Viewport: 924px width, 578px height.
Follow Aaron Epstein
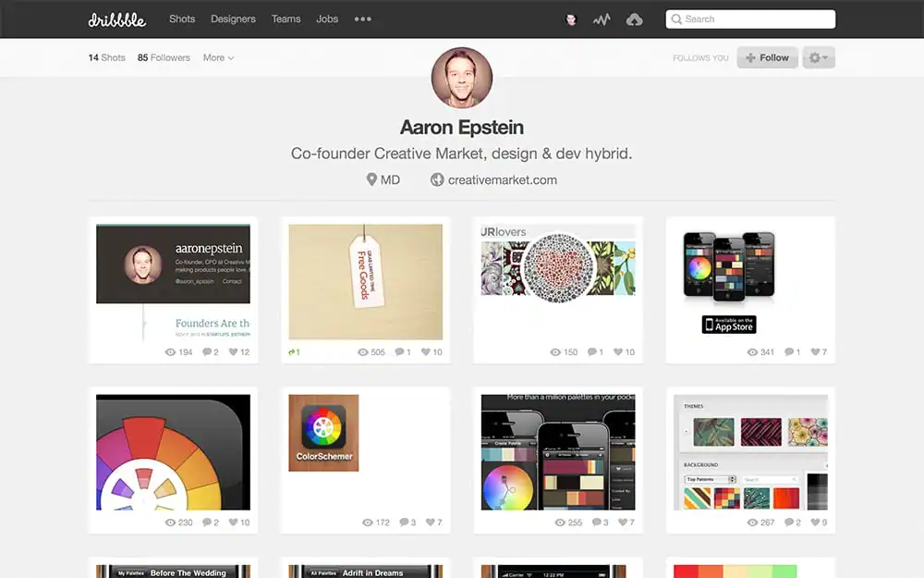(767, 57)
